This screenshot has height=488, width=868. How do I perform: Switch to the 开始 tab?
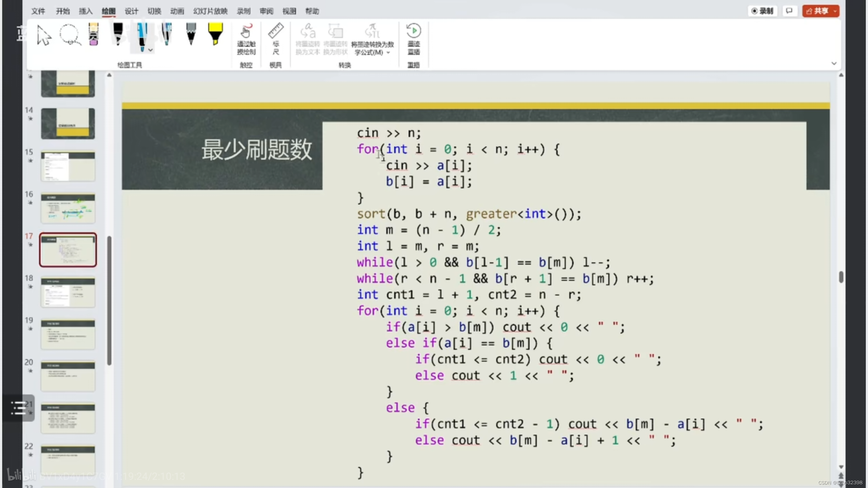click(x=63, y=11)
